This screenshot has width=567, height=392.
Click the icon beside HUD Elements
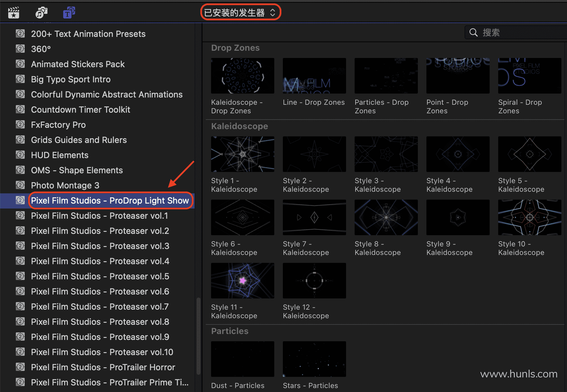[20, 155]
